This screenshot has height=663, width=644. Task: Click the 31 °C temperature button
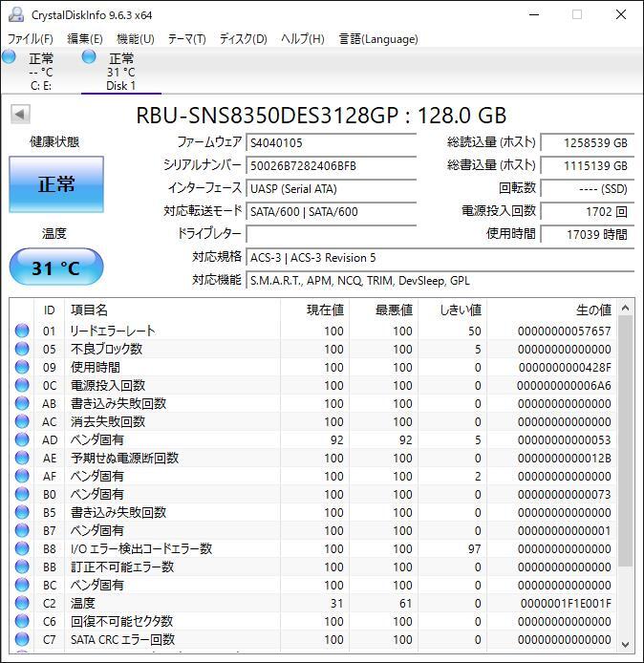pos(56,267)
